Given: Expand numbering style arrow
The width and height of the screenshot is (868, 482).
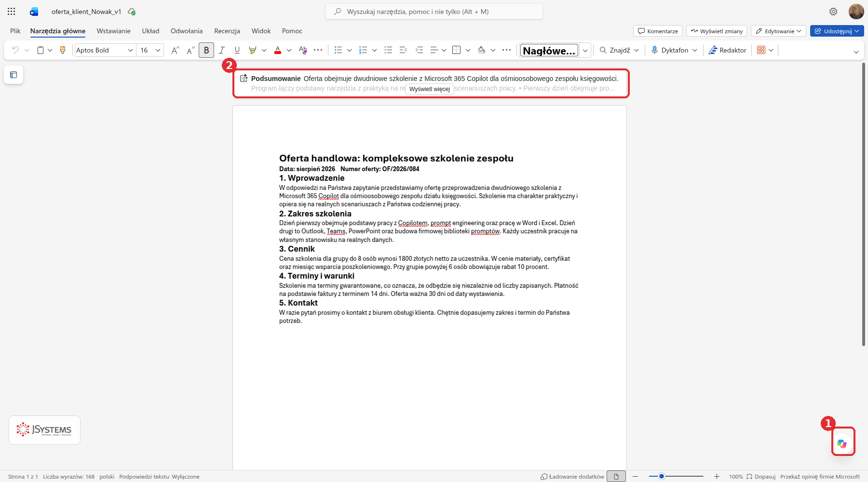Looking at the screenshot, I should 375,50.
